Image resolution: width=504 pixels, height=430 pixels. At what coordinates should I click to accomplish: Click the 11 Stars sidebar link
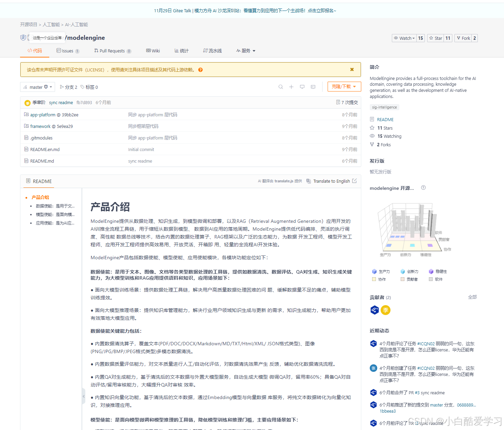pos(385,128)
